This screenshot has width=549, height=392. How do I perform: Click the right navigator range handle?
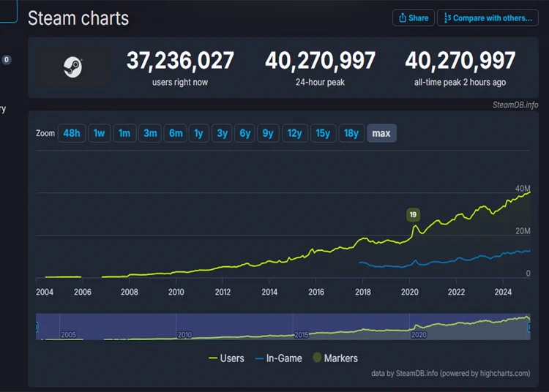tap(529, 327)
